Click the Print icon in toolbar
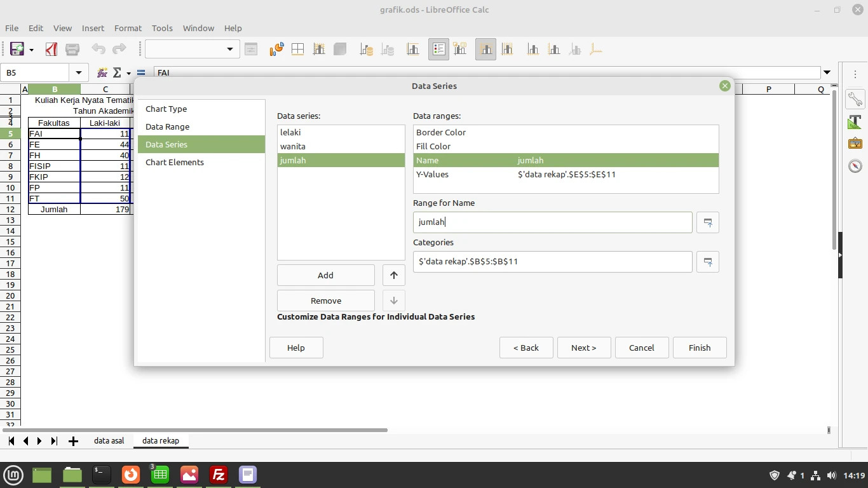 (x=72, y=50)
